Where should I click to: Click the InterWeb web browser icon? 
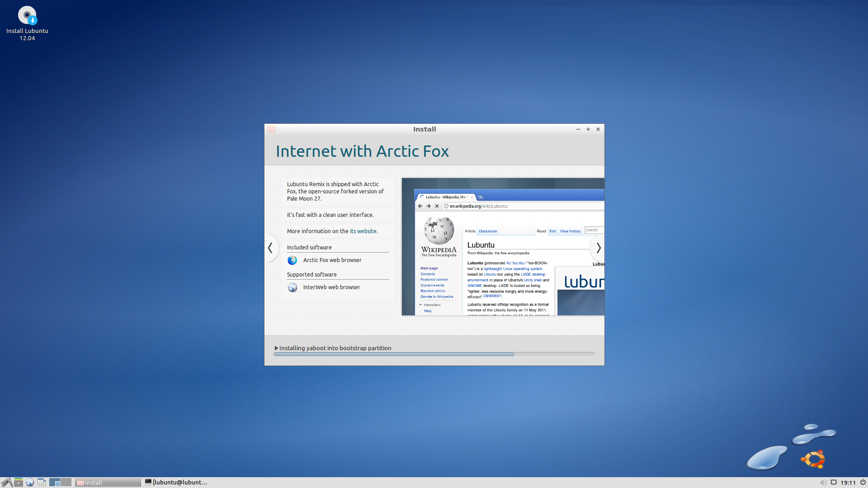point(292,287)
